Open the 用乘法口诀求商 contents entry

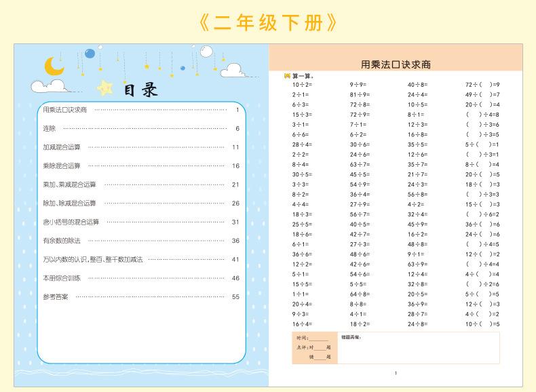[65, 110]
